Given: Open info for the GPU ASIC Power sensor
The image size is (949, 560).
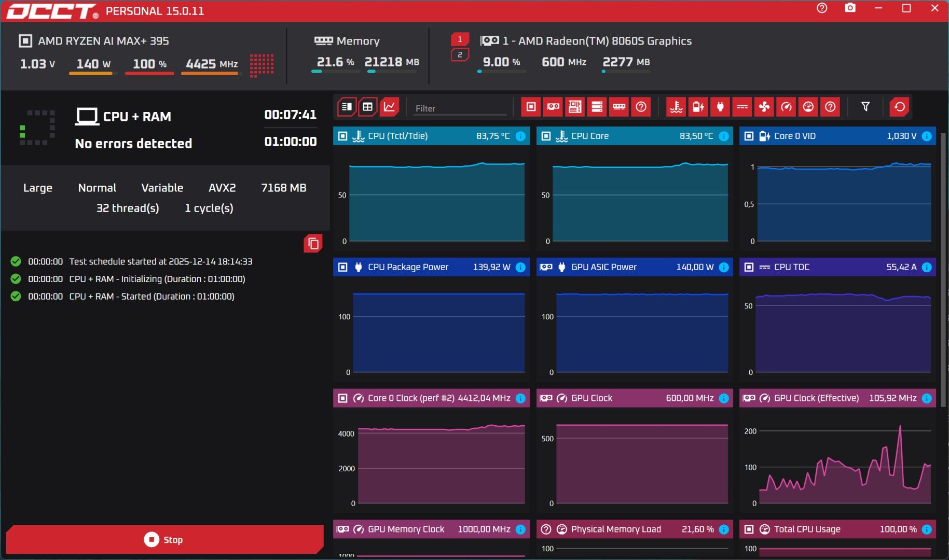Looking at the screenshot, I should click(x=724, y=267).
